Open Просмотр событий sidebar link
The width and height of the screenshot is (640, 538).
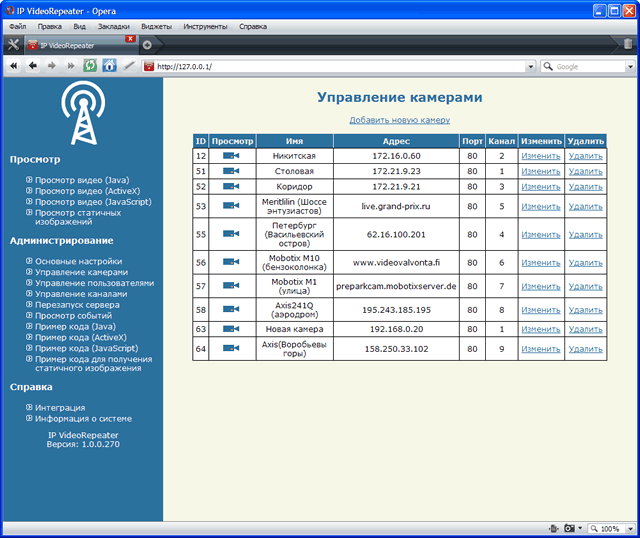click(x=73, y=316)
